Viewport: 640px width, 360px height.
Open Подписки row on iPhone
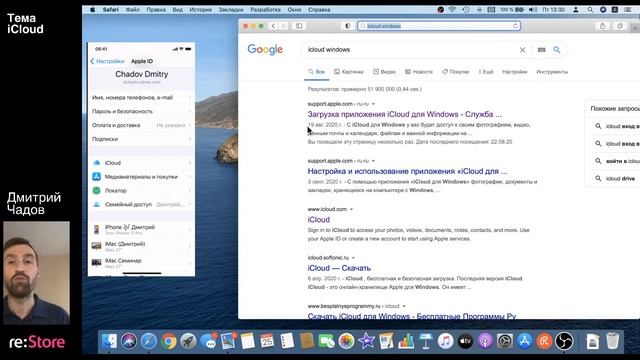[x=141, y=139]
